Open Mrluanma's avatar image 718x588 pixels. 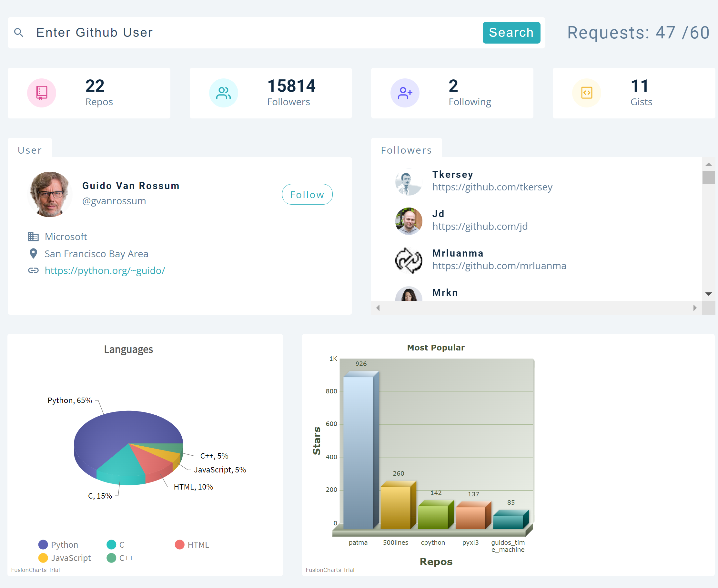click(x=409, y=260)
